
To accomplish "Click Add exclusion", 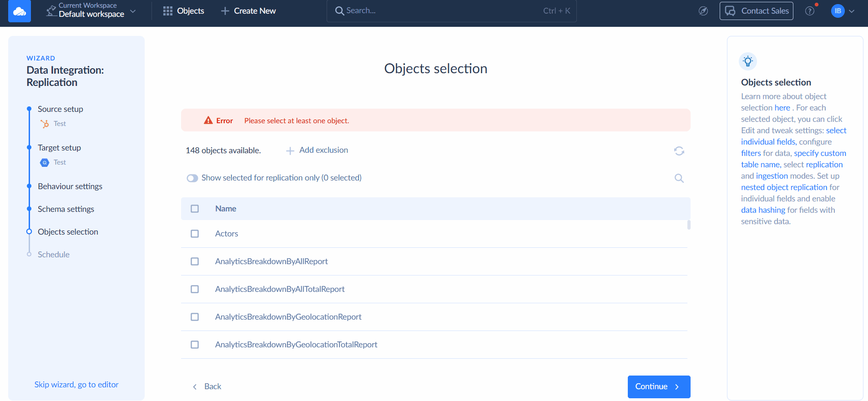I will [317, 150].
